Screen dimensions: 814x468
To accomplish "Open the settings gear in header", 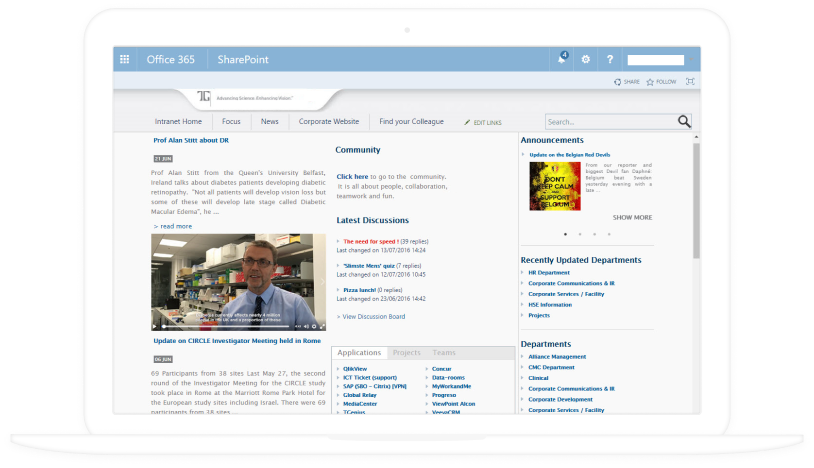I will (586, 59).
